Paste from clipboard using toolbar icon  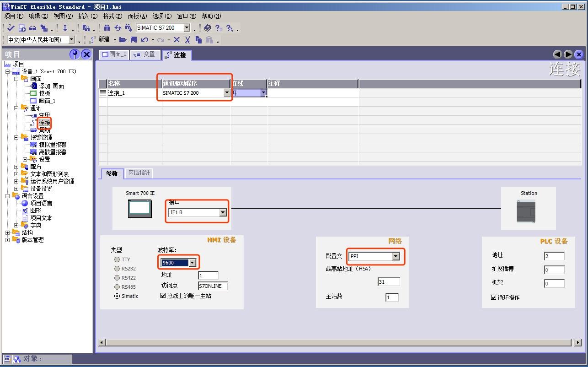[x=209, y=40]
